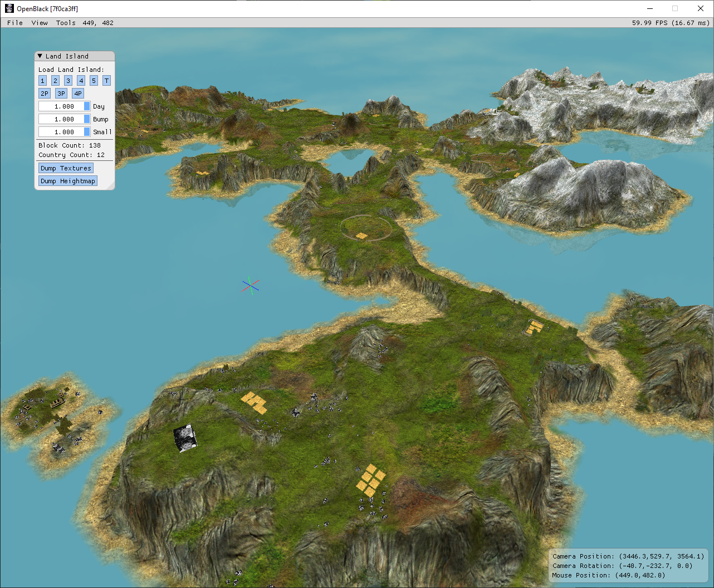Adjust the Bump slider
Viewport: 714px width, 588px height.
pos(65,119)
